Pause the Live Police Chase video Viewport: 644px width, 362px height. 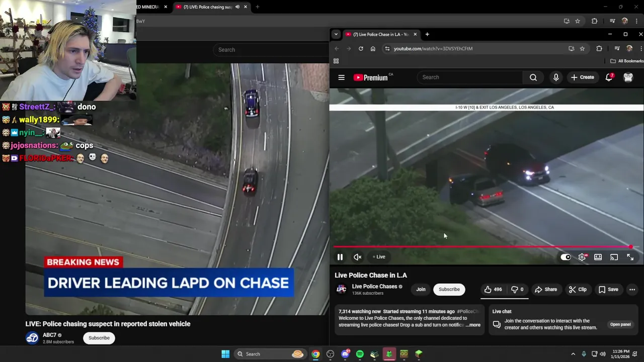(x=340, y=257)
